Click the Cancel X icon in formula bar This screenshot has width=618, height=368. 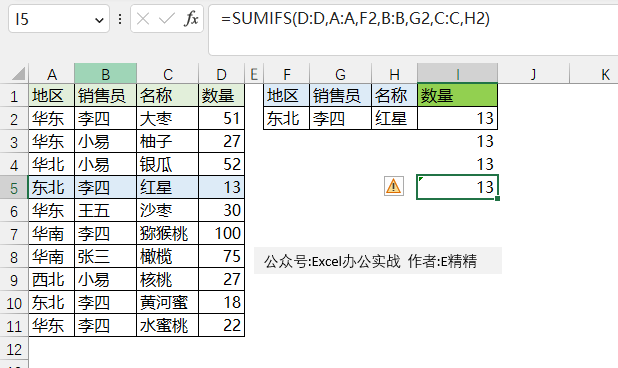tap(143, 19)
